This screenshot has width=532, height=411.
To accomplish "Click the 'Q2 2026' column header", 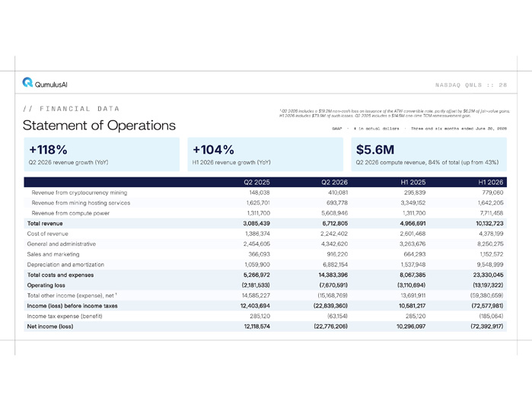I will click(335, 182).
